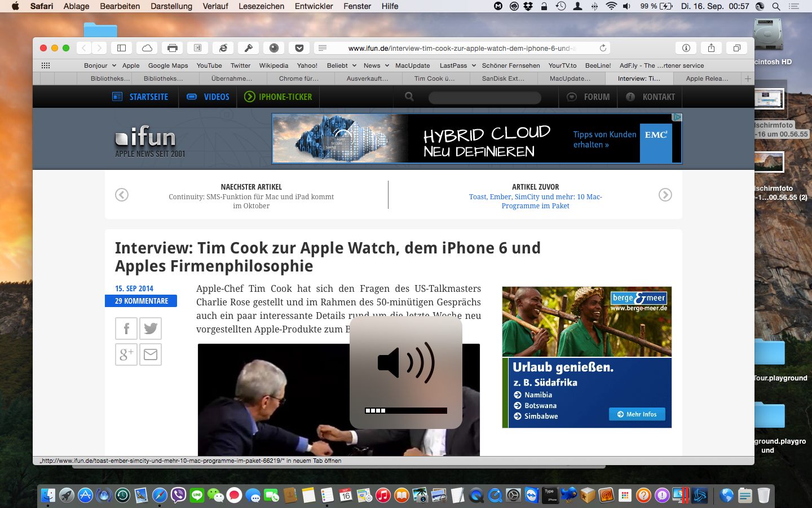This screenshot has height=508, width=812.
Task: Close the AdChoices marker on the EMC banner
Action: point(677,117)
